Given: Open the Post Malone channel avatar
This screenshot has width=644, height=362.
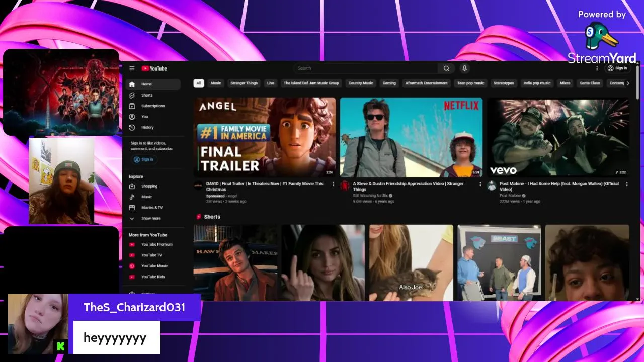Looking at the screenshot, I should pyautogui.click(x=492, y=186).
